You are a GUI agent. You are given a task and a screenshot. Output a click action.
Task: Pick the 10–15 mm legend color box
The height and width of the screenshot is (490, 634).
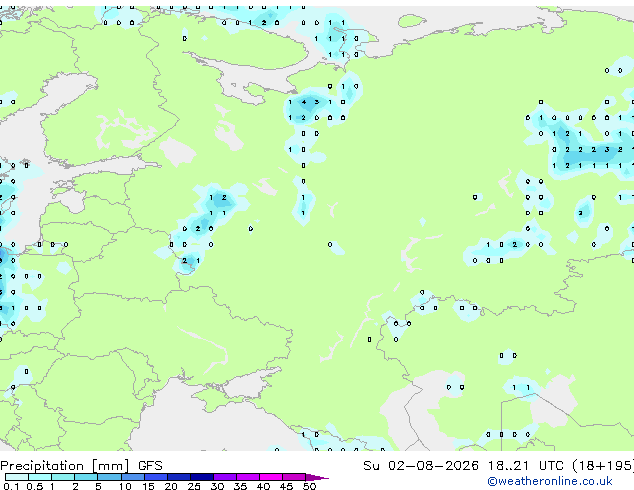click(132, 477)
